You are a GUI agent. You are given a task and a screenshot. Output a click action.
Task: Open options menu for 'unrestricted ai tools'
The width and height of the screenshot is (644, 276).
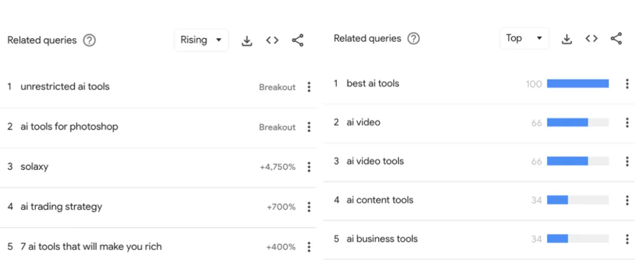click(x=309, y=87)
